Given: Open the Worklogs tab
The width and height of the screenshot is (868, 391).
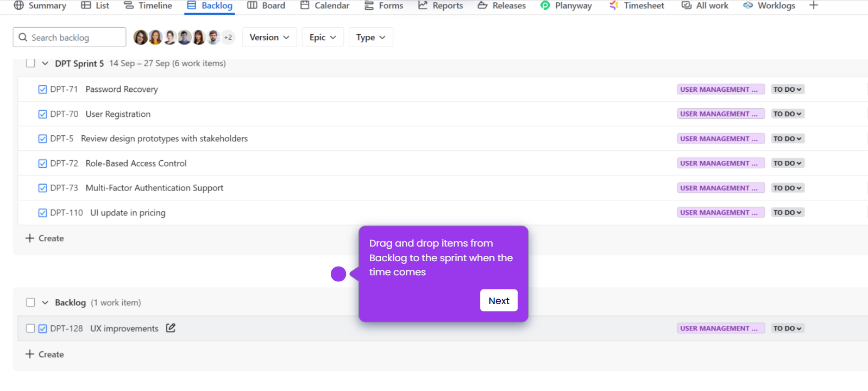Looking at the screenshot, I should [769, 5].
